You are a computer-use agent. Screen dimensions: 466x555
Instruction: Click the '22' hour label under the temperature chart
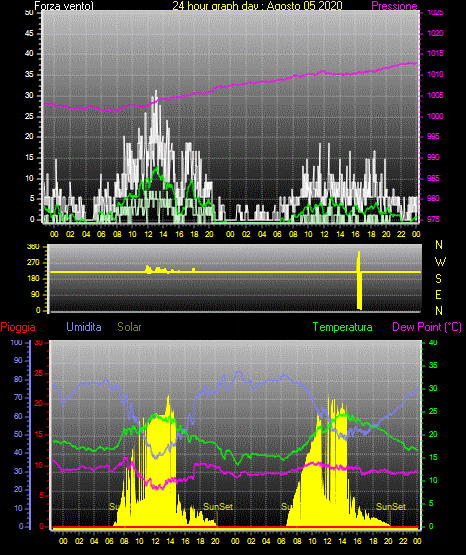click(x=403, y=541)
